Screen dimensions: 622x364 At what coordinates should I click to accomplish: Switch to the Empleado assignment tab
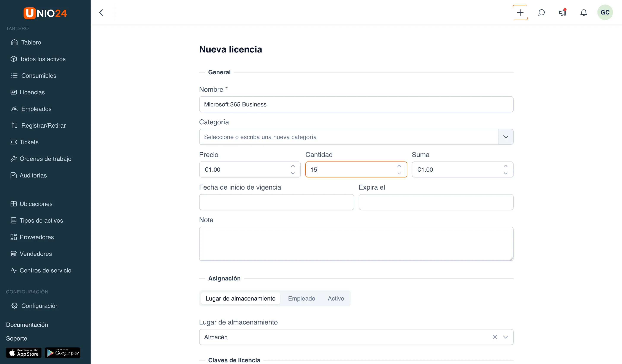point(301,298)
